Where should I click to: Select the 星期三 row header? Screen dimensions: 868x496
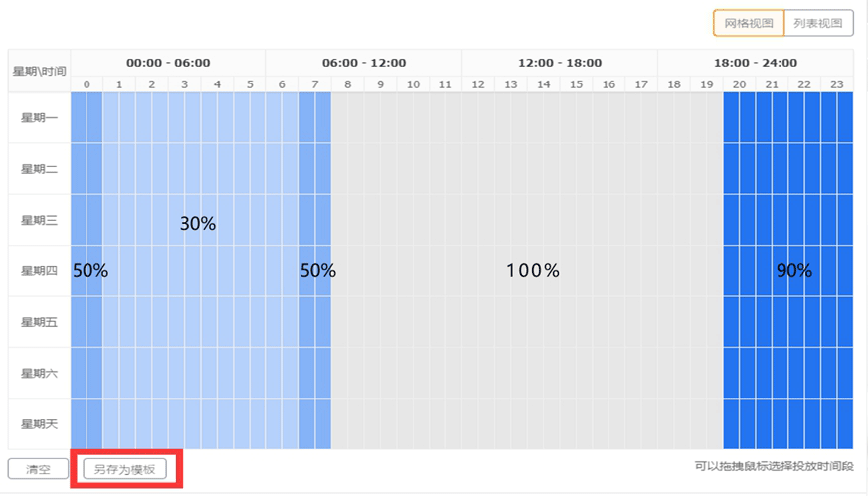[40, 220]
